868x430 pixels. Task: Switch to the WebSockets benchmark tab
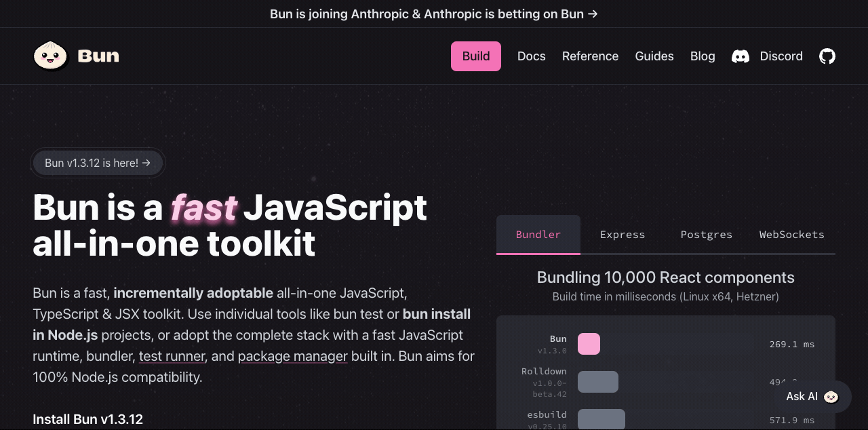[792, 235]
